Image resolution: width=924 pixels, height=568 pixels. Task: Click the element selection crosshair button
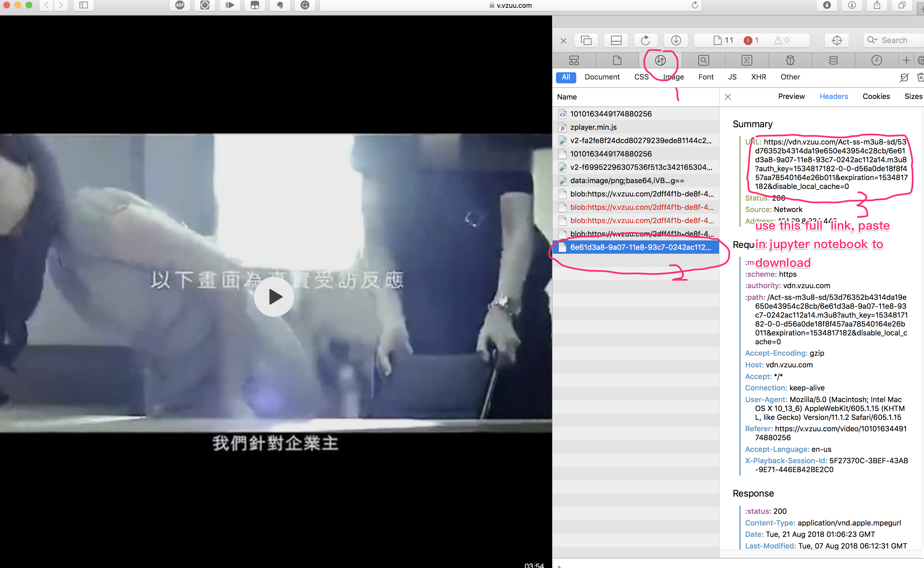837,40
